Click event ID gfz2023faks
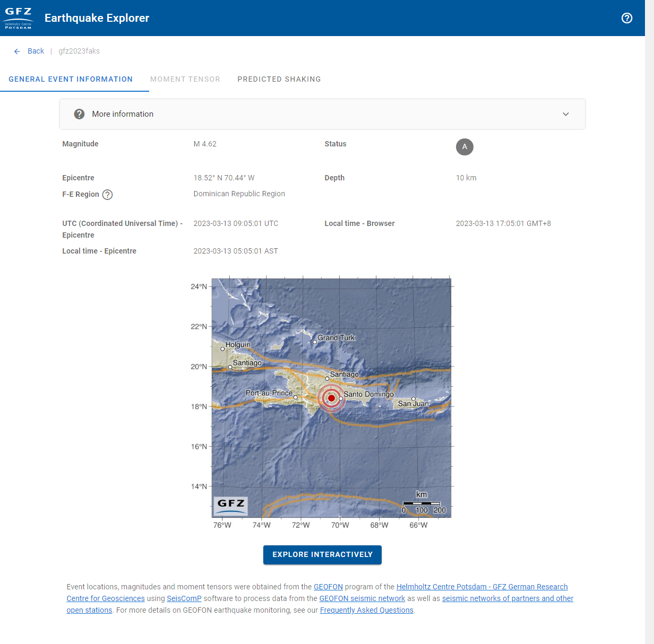Image resolution: width=654 pixels, height=644 pixels. click(x=79, y=51)
